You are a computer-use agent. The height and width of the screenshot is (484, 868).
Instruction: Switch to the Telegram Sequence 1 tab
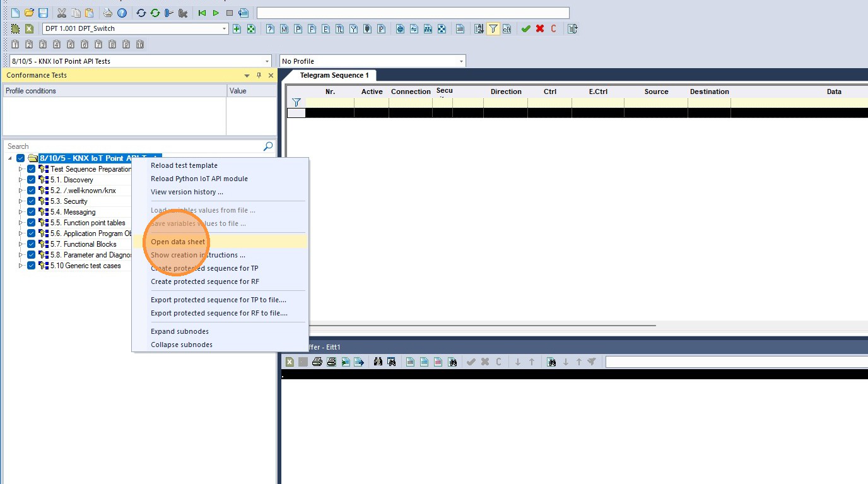pos(334,75)
